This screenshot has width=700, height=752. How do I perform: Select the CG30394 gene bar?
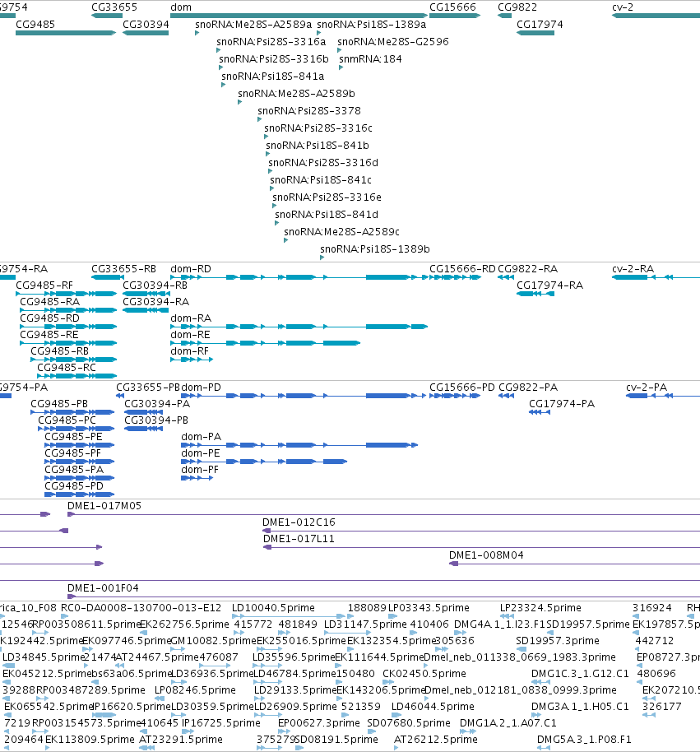[x=146, y=33]
